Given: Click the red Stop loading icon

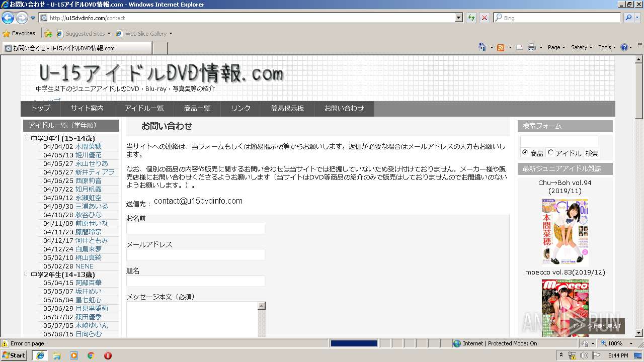Looking at the screenshot, I should click(x=484, y=18).
